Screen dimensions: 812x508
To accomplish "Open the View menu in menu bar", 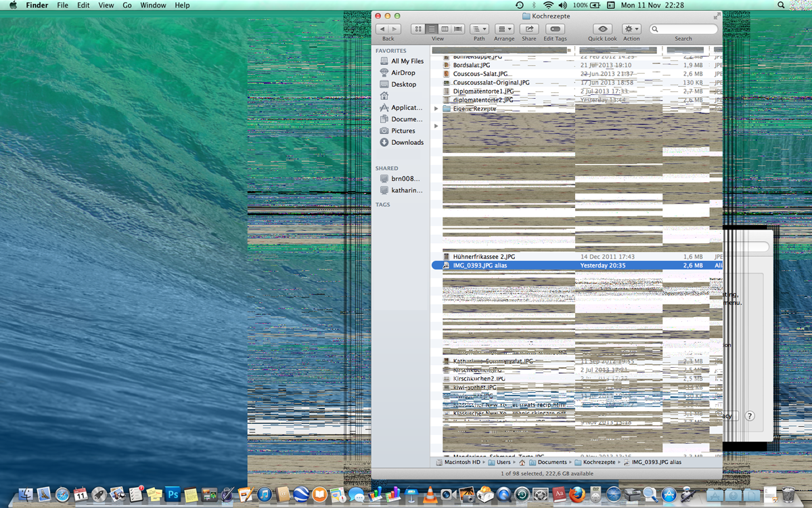I will click(x=106, y=5).
